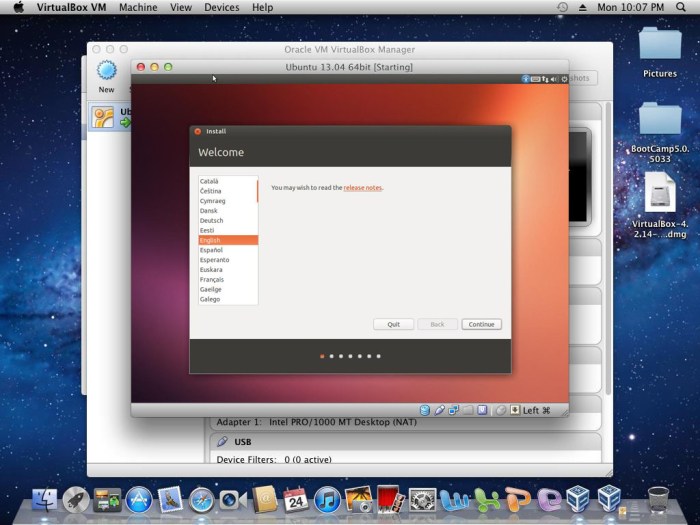Open the Devices menu
The image size is (700, 525).
pos(221,7)
